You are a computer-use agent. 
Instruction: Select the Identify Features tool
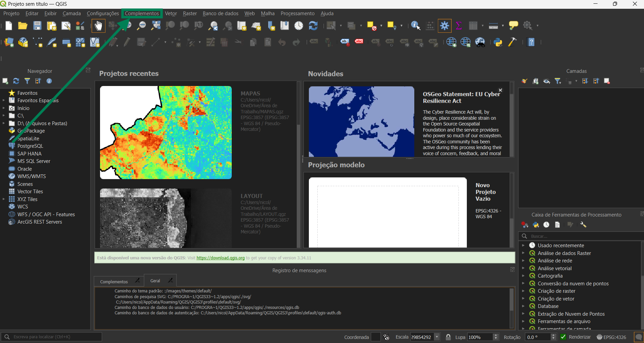coord(416,26)
